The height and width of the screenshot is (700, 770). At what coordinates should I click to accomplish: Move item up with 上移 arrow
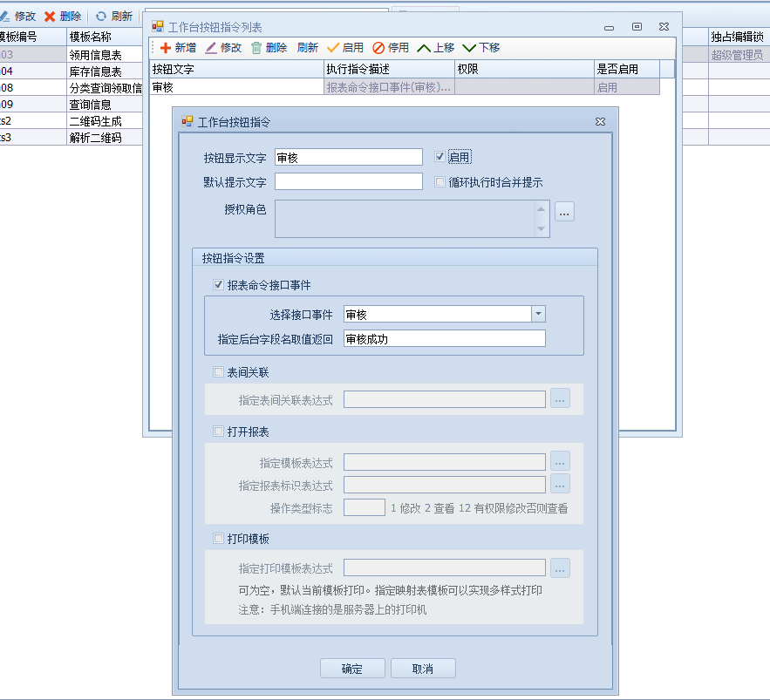coord(425,48)
